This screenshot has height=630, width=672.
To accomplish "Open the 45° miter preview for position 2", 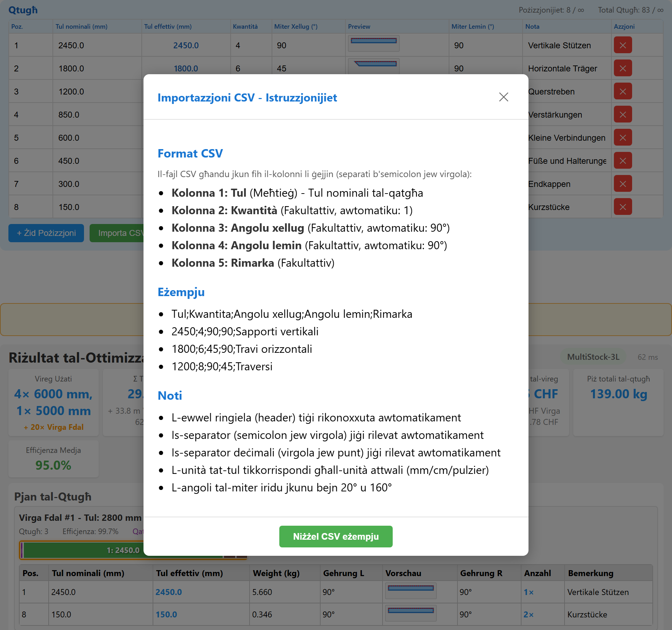I will click(x=373, y=66).
